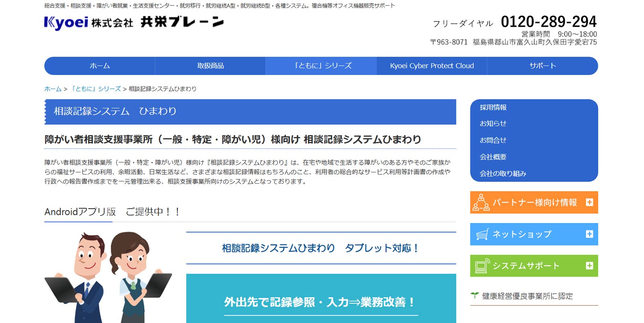
Task: Expand the システムサポート plus button
Action: (x=589, y=266)
